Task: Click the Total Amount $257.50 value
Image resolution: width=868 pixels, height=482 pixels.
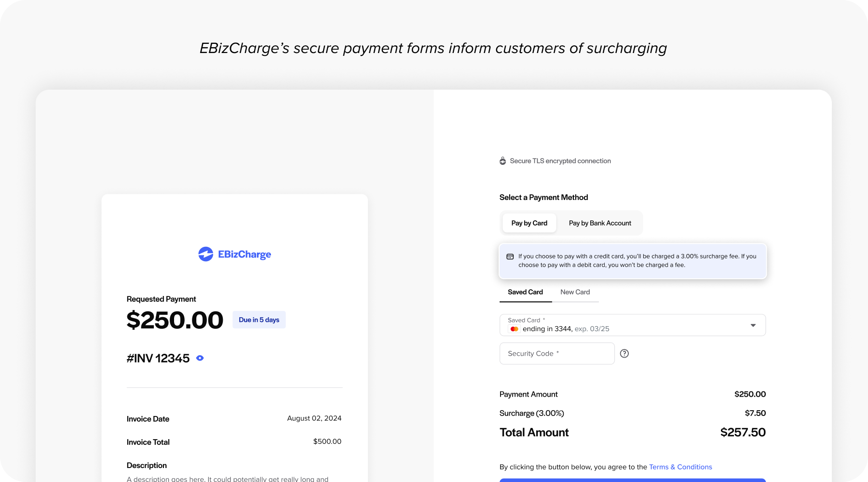Action: (743, 432)
